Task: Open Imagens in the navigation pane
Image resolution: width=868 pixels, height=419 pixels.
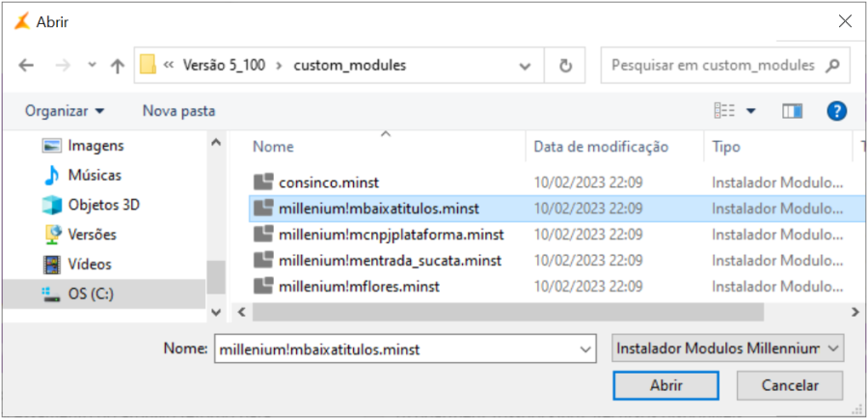Action: click(x=95, y=147)
